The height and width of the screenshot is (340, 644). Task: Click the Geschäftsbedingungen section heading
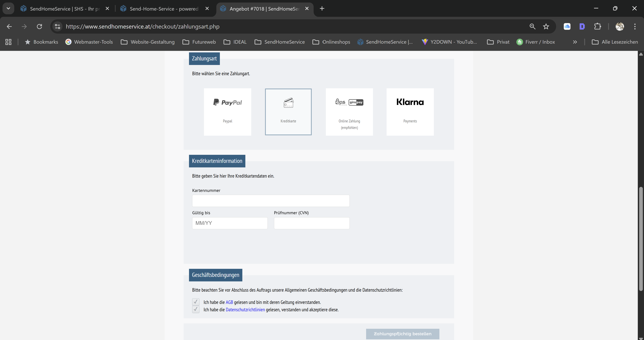point(216,275)
